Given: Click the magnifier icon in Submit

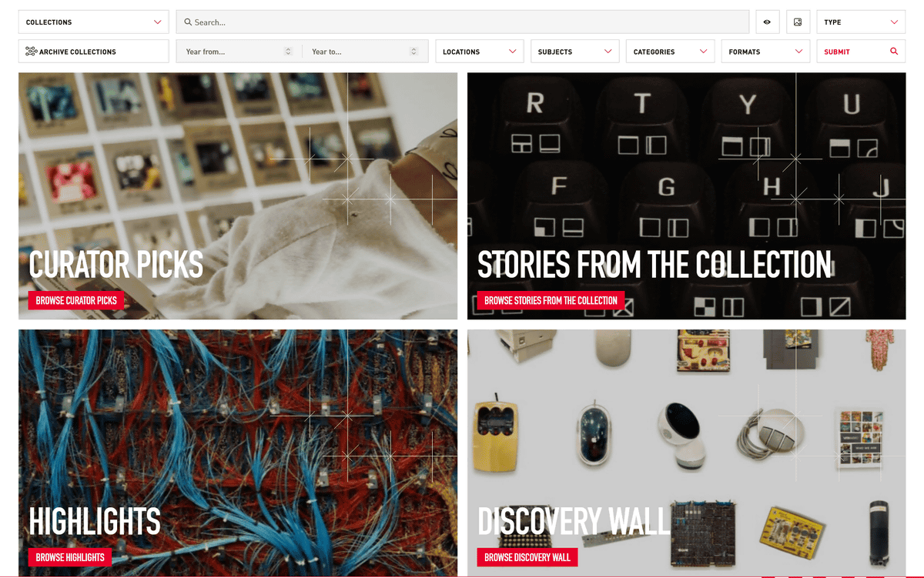Looking at the screenshot, I should [894, 52].
